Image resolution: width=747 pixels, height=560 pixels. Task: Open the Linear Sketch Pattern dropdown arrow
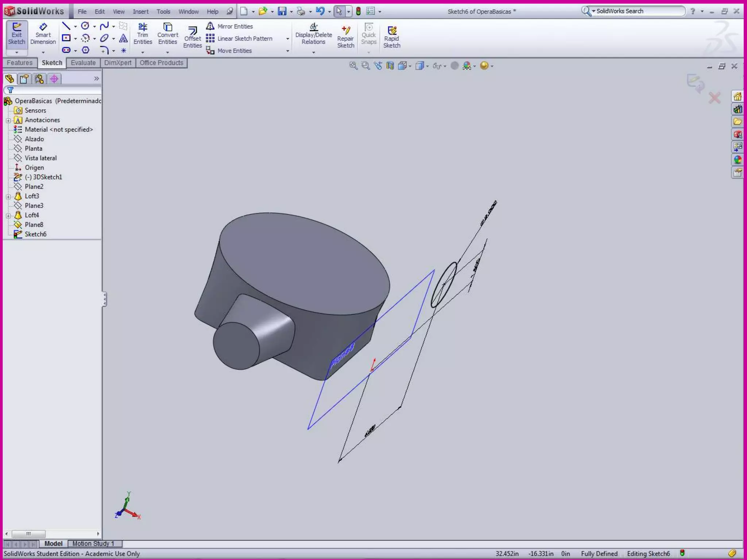pos(287,39)
